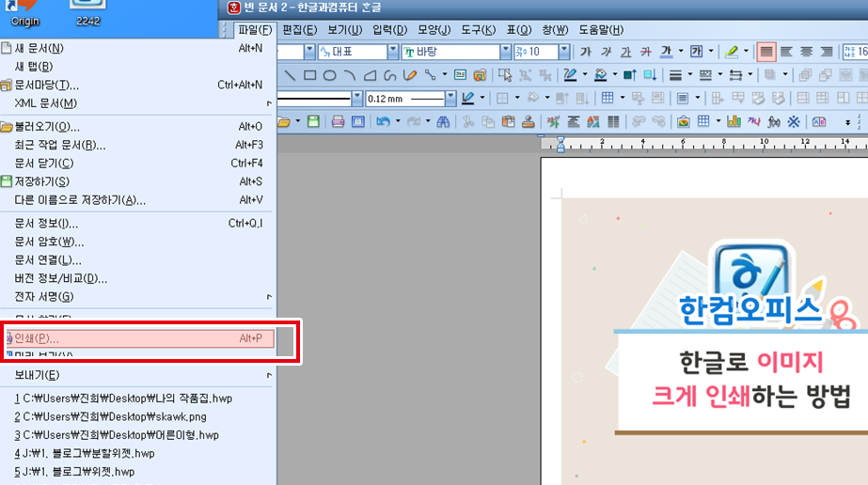Click the binoculars find icon
The image size is (868, 485).
pos(443,121)
